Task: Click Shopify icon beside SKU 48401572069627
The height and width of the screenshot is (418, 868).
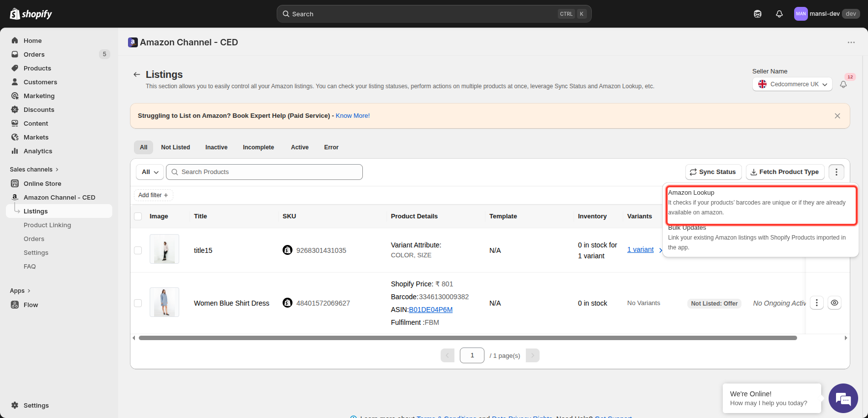Action: point(288,303)
